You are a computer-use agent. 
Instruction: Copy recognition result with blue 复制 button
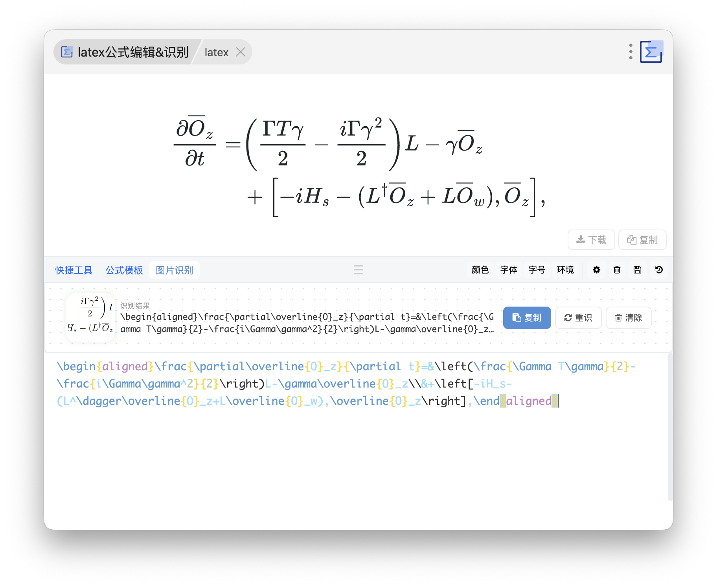[527, 318]
